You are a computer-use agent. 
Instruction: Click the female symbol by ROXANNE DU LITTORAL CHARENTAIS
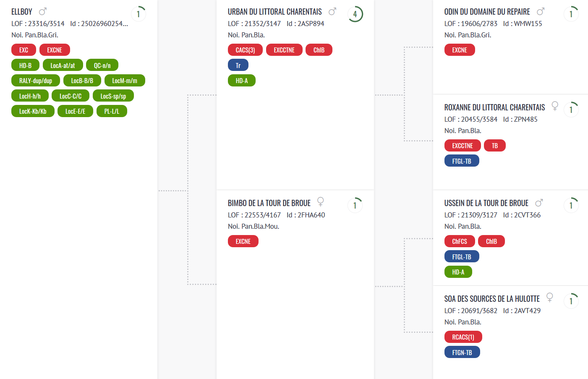pos(555,106)
